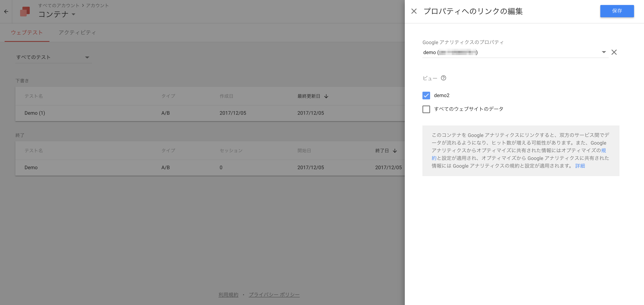Select the ウェブテスト tab

tap(27, 33)
